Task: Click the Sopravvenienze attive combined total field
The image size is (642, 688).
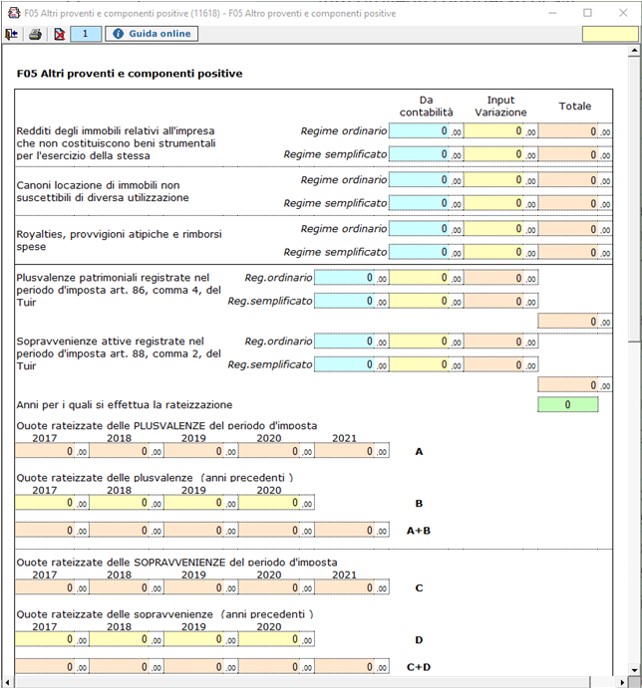Action: (x=575, y=385)
